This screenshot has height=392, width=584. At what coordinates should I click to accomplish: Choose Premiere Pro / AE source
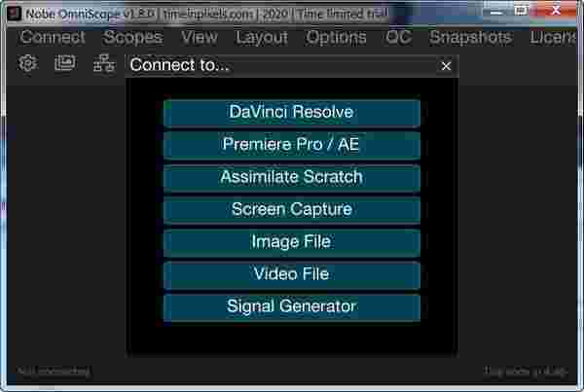click(292, 145)
